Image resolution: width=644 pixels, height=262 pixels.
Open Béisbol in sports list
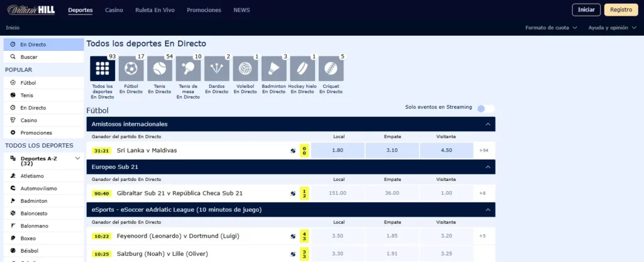click(x=30, y=251)
